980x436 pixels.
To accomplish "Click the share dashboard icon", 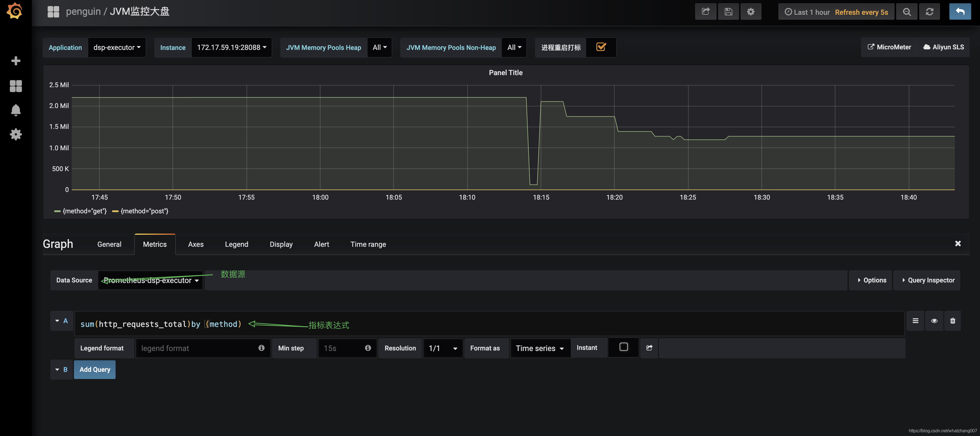I will [705, 12].
